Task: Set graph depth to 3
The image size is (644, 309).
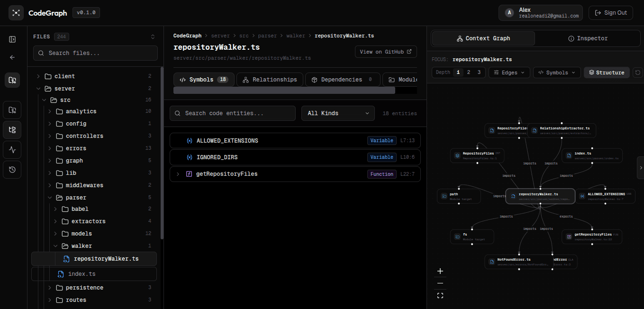Action: coord(479,73)
